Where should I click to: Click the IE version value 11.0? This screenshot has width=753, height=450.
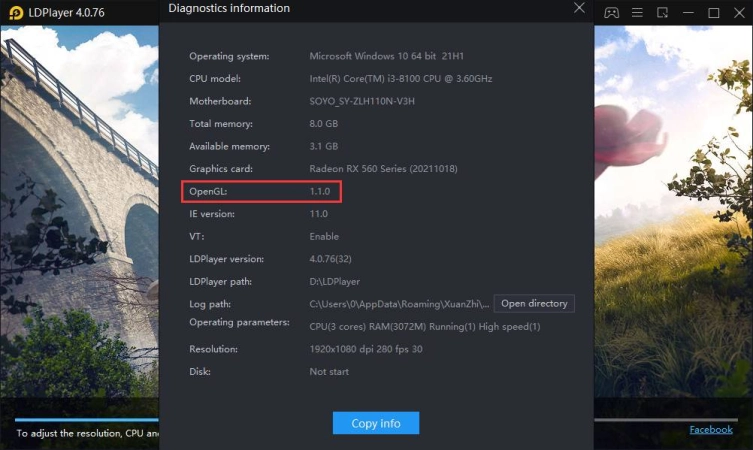click(318, 214)
